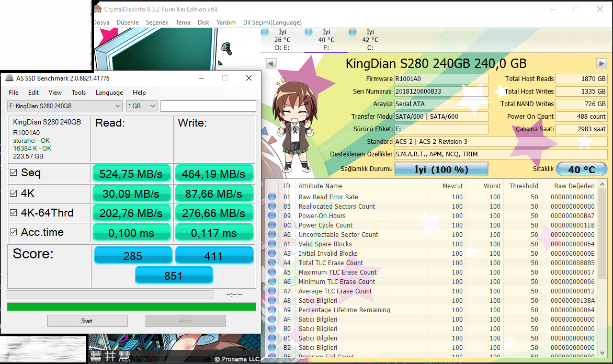The image size is (613, 364).
Task: Click the Seq read result 524,75 MB/s
Action: coord(132,174)
